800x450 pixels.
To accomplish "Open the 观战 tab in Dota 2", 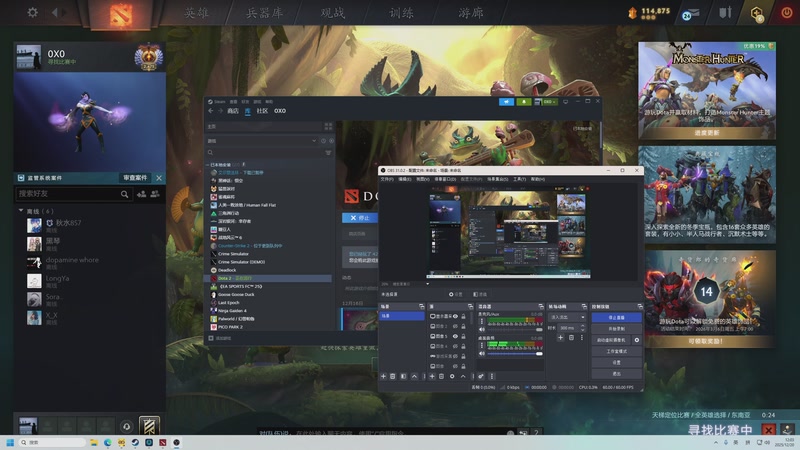I will (x=333, y=13).
